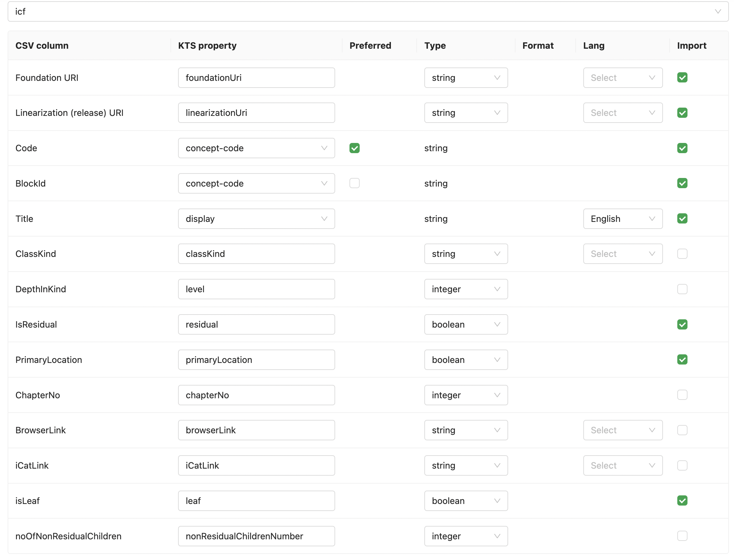
Task: Open the Lang dropdown for Title row
Action: pos(622,218)
